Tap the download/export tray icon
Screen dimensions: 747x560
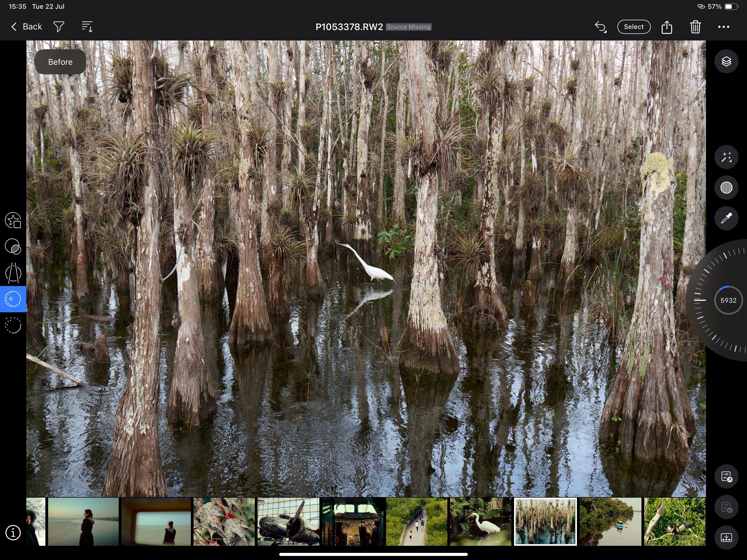pos(726,538)
